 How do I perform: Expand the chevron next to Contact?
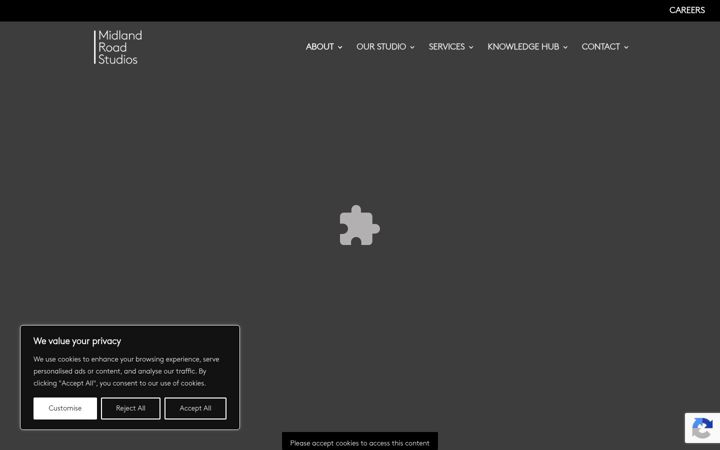coord(626,47)
